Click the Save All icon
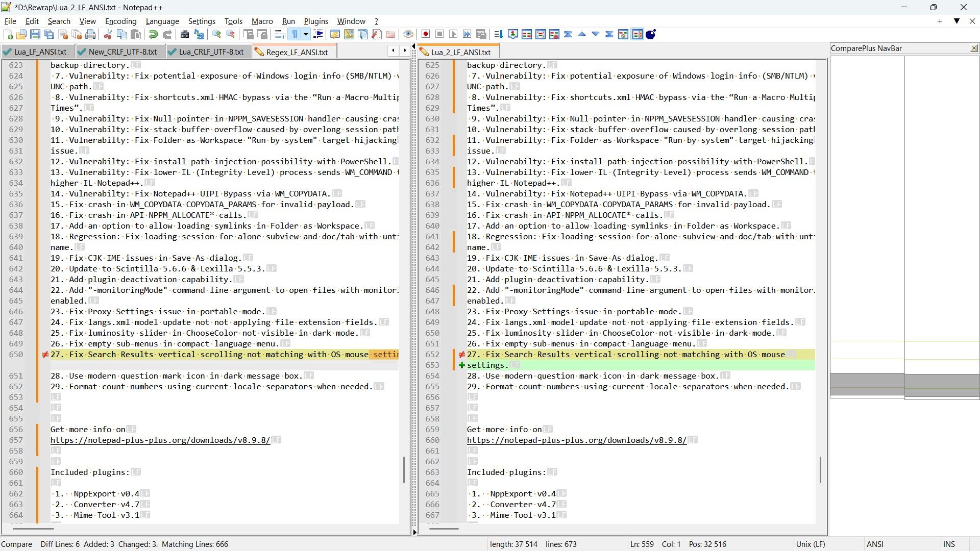980x551 pixels. tap(49, 34)
